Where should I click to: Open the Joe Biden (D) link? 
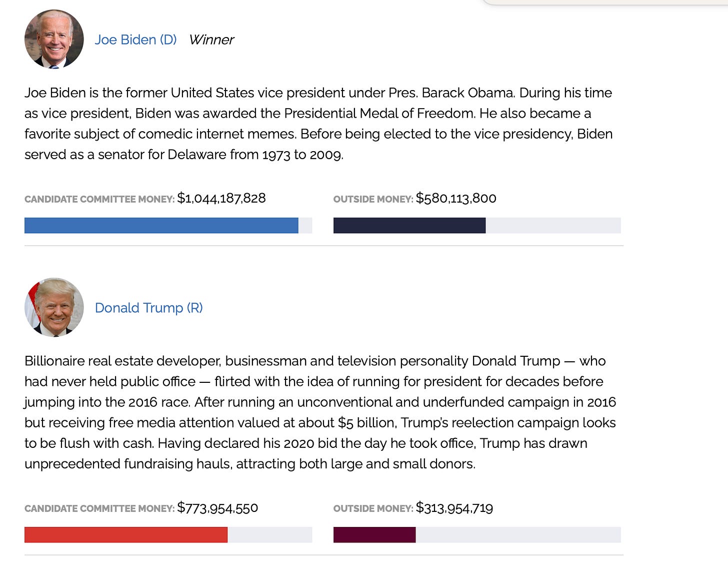pyautogui.click(x=135, y=40)
